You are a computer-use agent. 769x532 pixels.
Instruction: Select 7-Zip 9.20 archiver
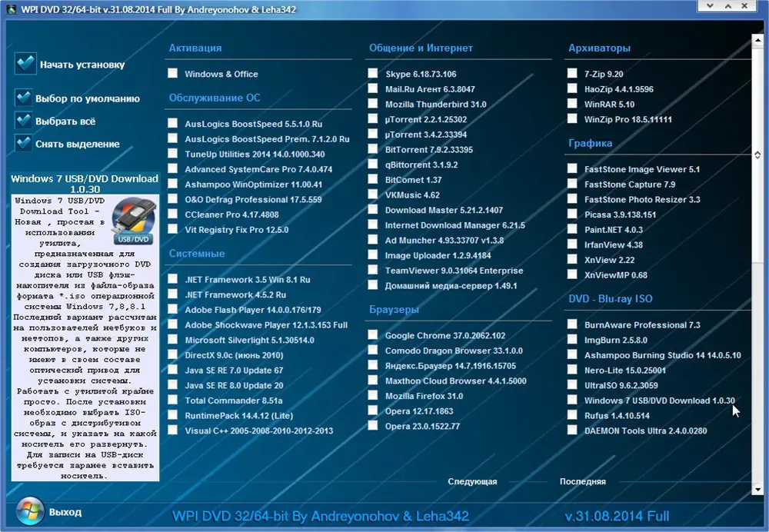pyautogui.click(x=572, y=73)
